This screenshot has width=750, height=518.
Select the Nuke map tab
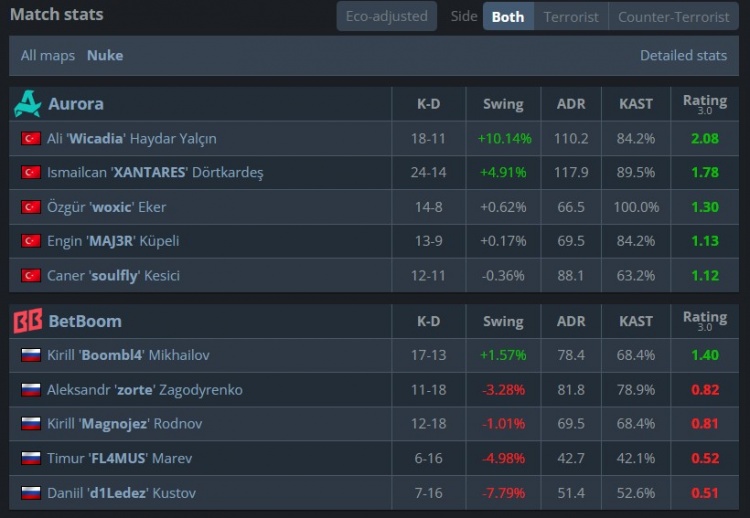click(x=105, y=55)
